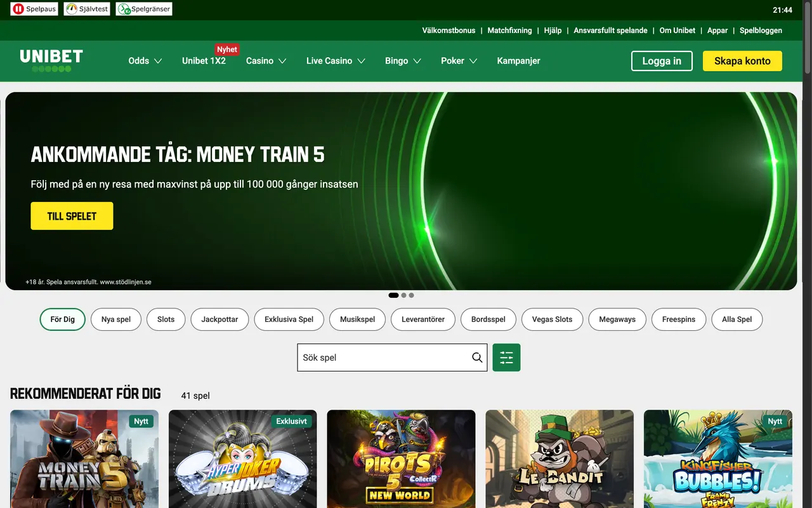This screenshot has width=812, height=508.
Task: Open Ansvarsfullt spelande link
Action: click(610, 30)
